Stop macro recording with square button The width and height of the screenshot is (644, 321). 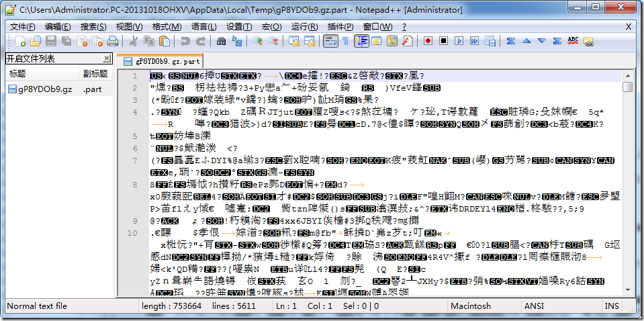444,41
